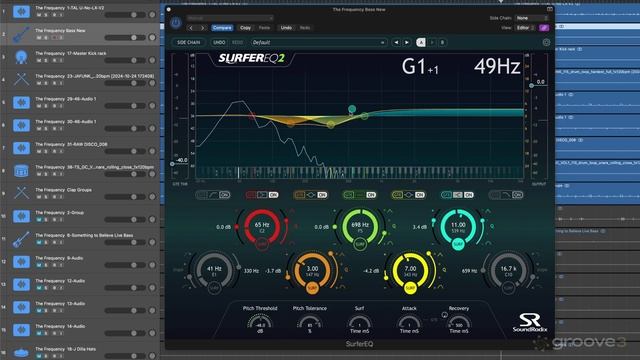Select the orange band bell filter shape
The height and width of the screenshot is (360, 640).
311,195
